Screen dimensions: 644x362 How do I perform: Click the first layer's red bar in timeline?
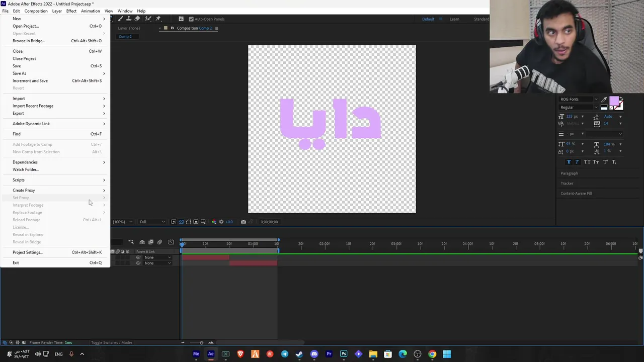(205, 257)
